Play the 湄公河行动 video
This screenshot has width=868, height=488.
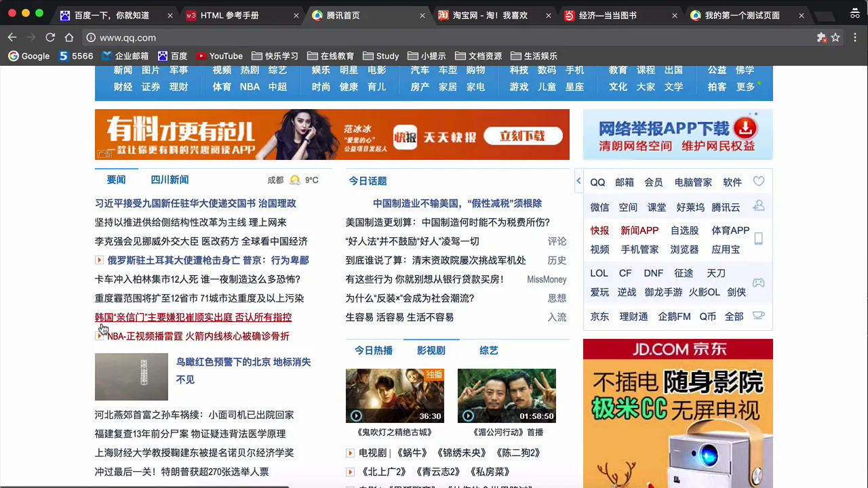tap(507, 396)
